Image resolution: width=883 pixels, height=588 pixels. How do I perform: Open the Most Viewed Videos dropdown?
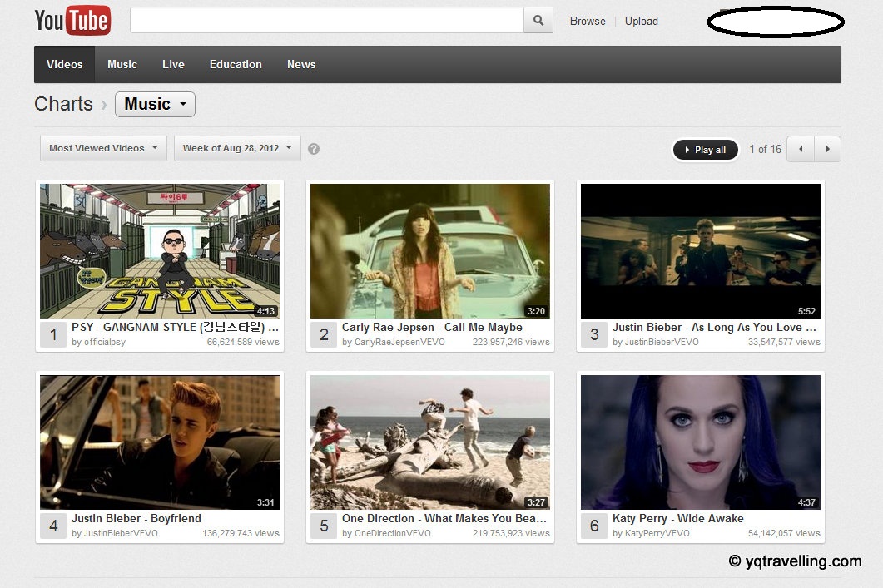point(102,147)
